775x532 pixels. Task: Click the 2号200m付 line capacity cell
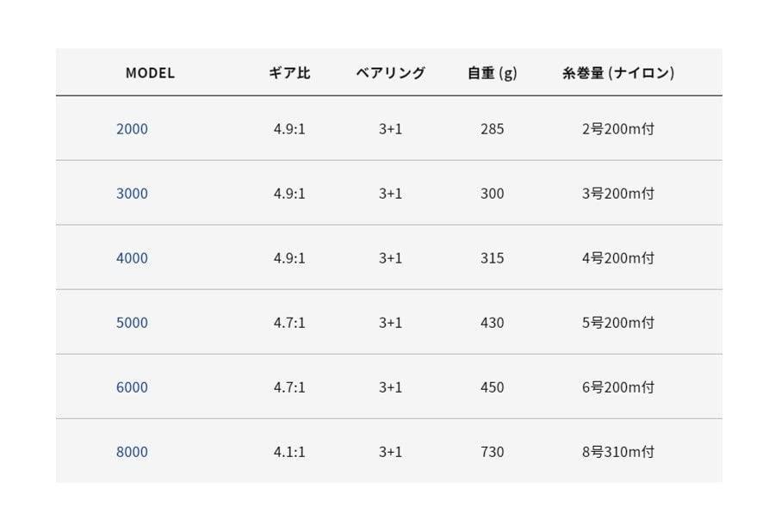point(617,129)
